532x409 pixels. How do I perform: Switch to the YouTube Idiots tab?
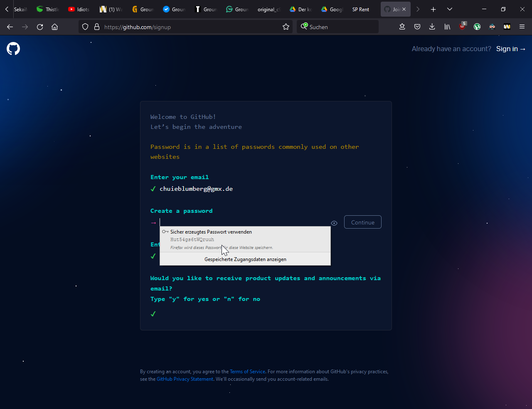[79, 9]
